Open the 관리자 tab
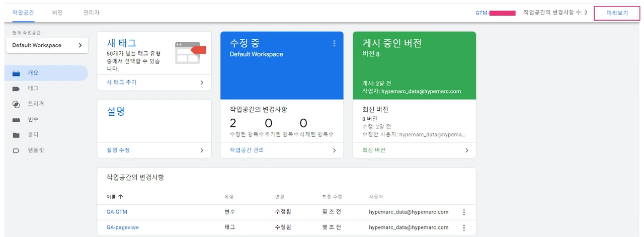The height and width of the screenshot is (237, 644). point(91,13)
